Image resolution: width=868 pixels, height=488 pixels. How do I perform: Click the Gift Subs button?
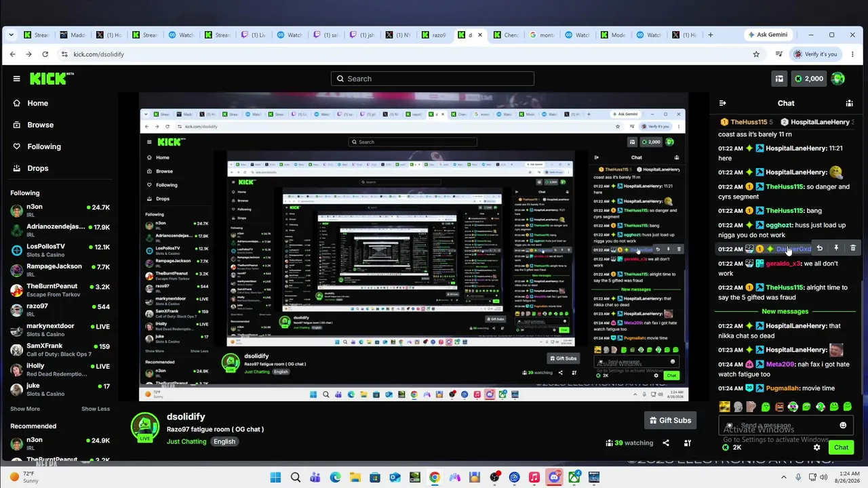(x=670, y=420)
